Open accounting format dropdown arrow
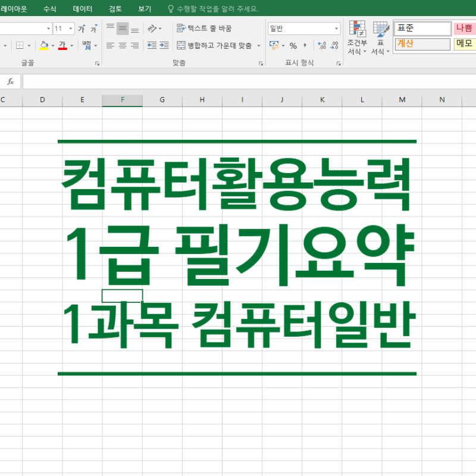This screenshot has width=476, height=476. (x=283, y=46)
